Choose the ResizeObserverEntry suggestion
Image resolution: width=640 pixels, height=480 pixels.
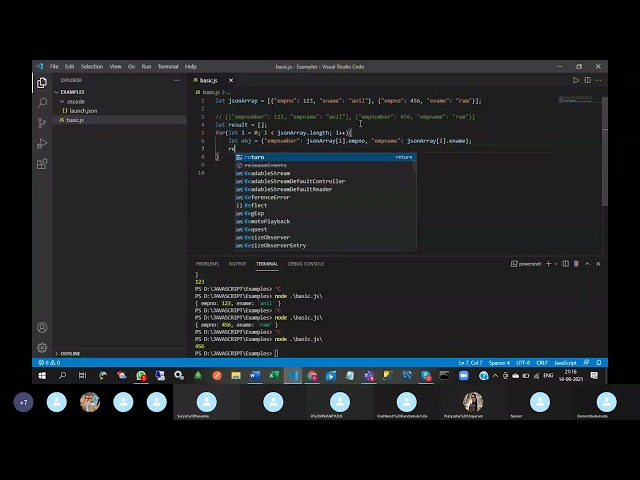325,245
